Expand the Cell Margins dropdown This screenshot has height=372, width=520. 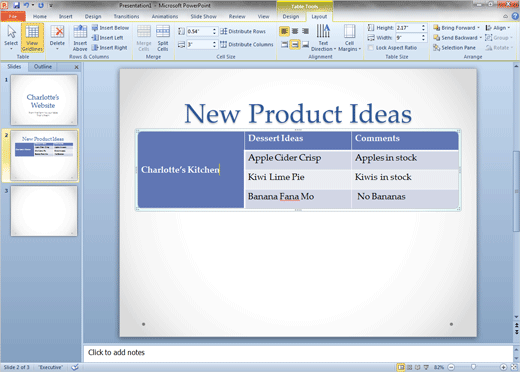click(349, 38)
